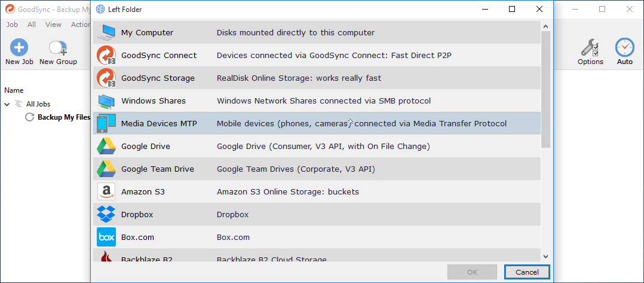644x283 pixels.
Task: Click the Box.com icon
Action: point(106,238)
